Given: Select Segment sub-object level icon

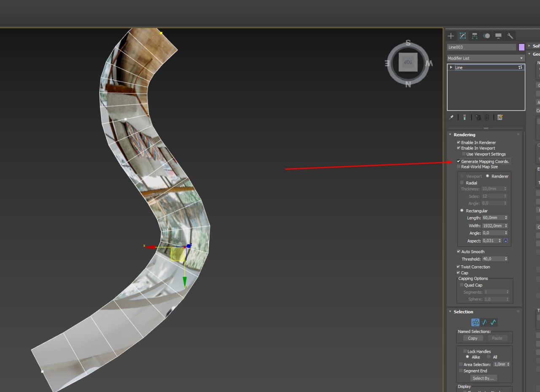Looking at the screenshot, I should (x=484, y=322).
